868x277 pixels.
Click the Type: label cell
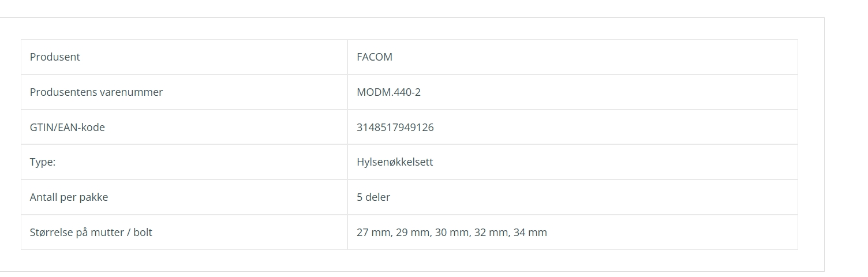[184, 162]
